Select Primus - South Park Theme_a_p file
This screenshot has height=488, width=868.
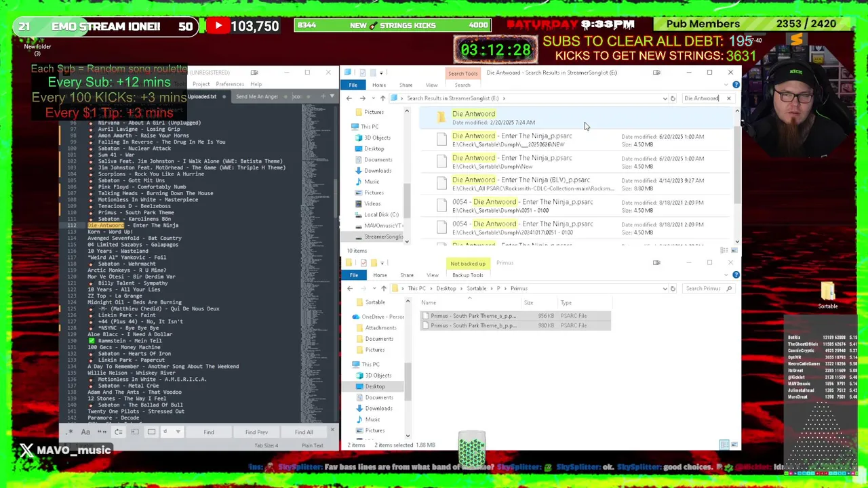click(515, 316)
